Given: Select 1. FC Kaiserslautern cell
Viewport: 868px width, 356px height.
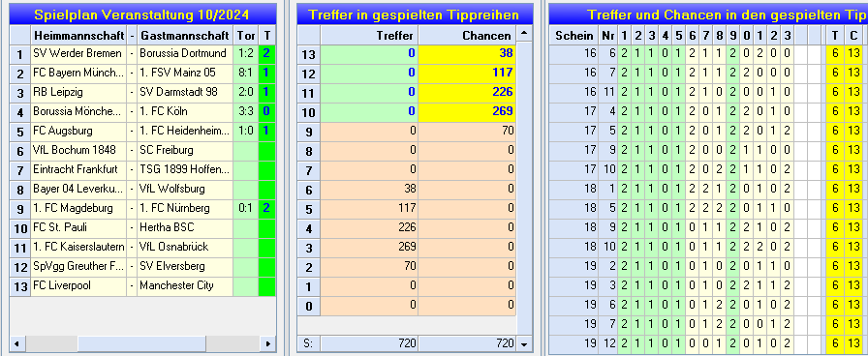Looking at the screenshot, I should [x=78, y=247].
